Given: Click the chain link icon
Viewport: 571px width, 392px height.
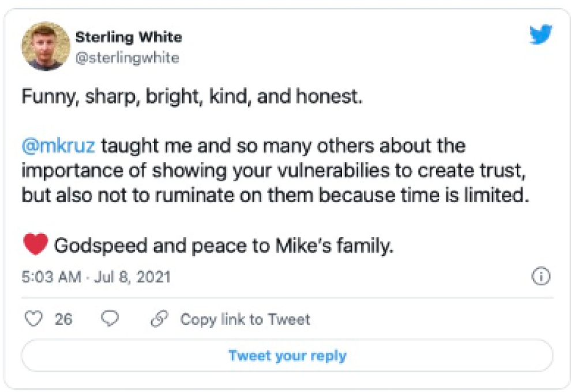Looking at the screenshot, I should (158, 319).
